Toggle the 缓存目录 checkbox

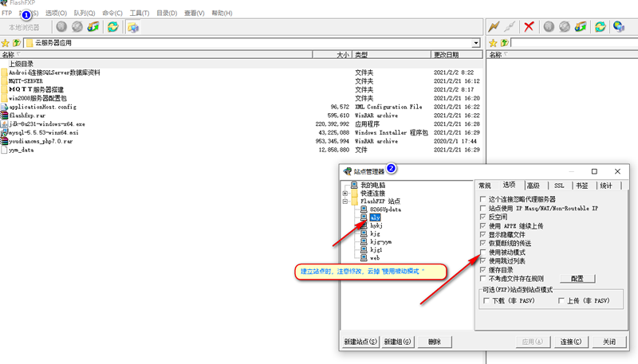click(x=482, y=269)
